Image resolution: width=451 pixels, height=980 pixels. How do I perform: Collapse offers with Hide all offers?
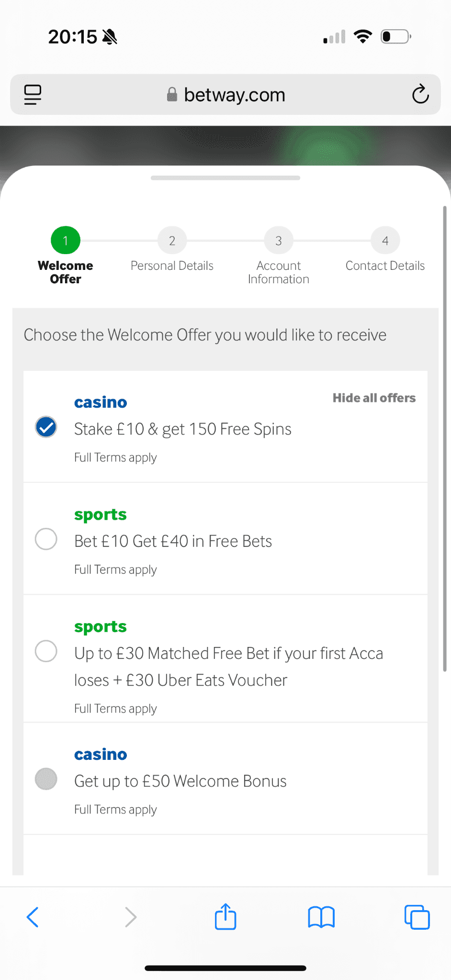point(374,398)
